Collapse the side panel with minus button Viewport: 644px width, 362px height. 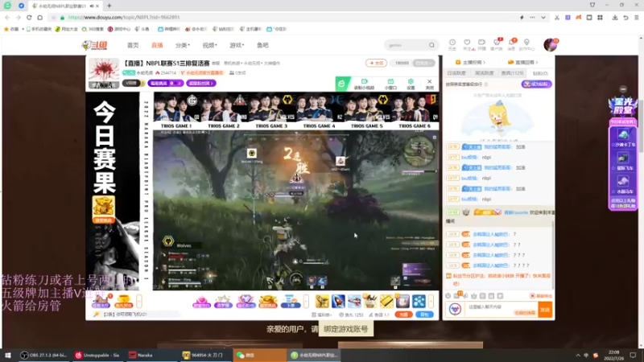[x=623, y=89]
